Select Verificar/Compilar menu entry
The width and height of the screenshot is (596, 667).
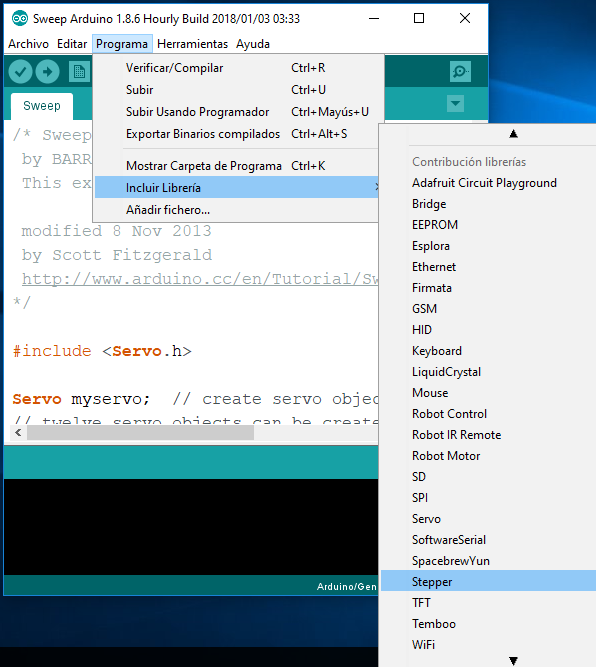(x=237, y=68)
